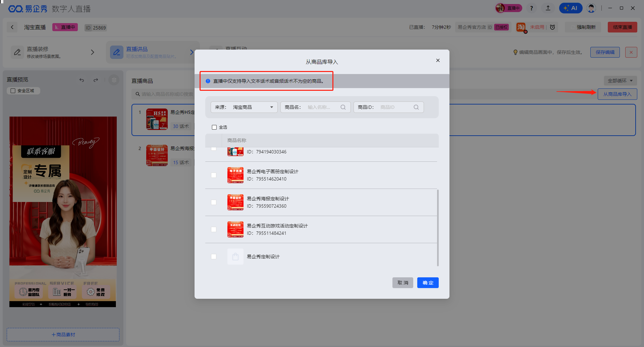Tick checkbox for 易企秀互动游戏活动定制设计
The height and width of the screenshot is (347, 644).
pos(214,229)
